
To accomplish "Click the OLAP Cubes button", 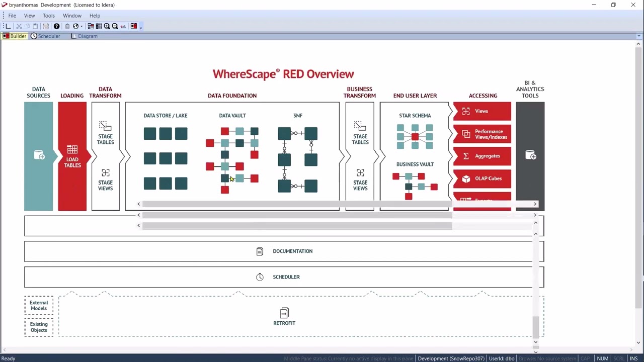I will click(482, 178).
